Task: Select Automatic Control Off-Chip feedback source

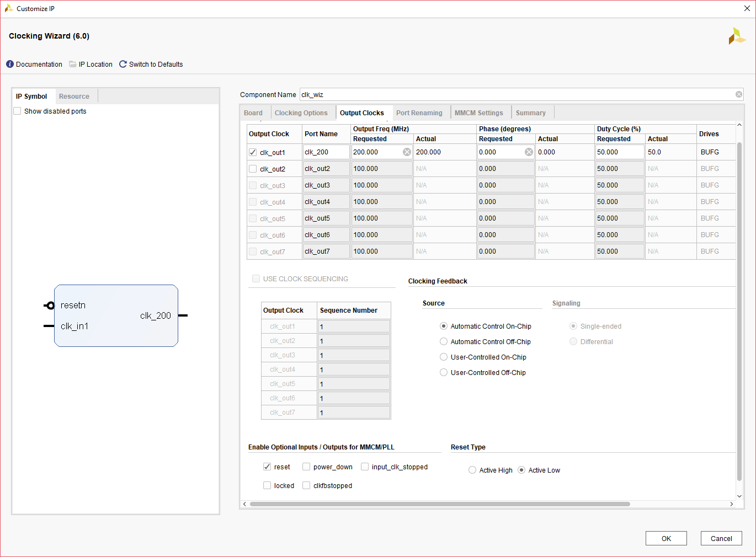Action: 444,342
